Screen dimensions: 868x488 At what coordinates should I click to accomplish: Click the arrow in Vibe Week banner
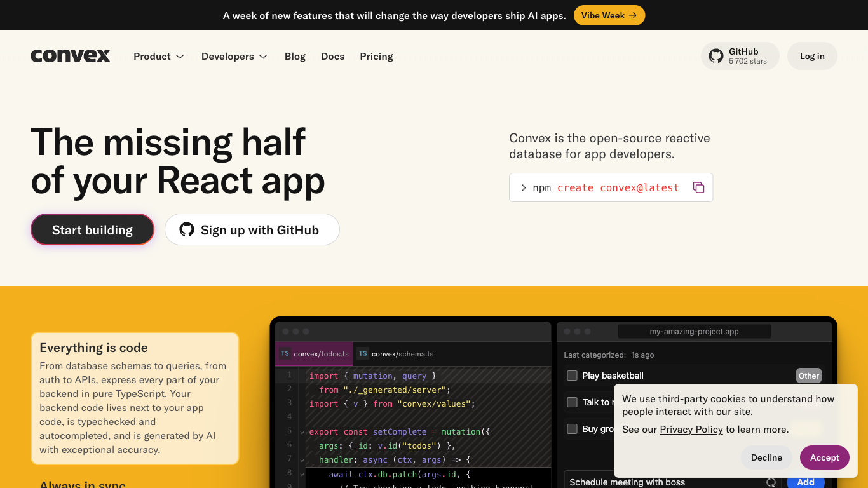pos(633,15)
